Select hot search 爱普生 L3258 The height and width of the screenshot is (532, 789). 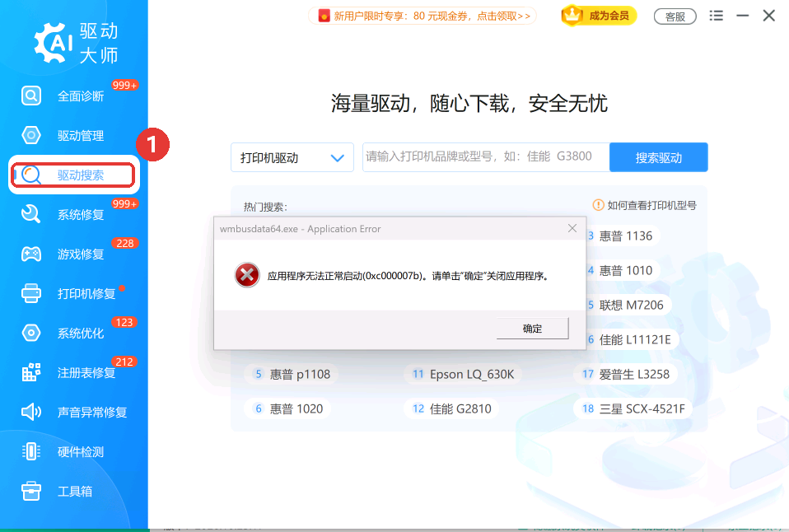pyautogui.click(x=625, y=374)
